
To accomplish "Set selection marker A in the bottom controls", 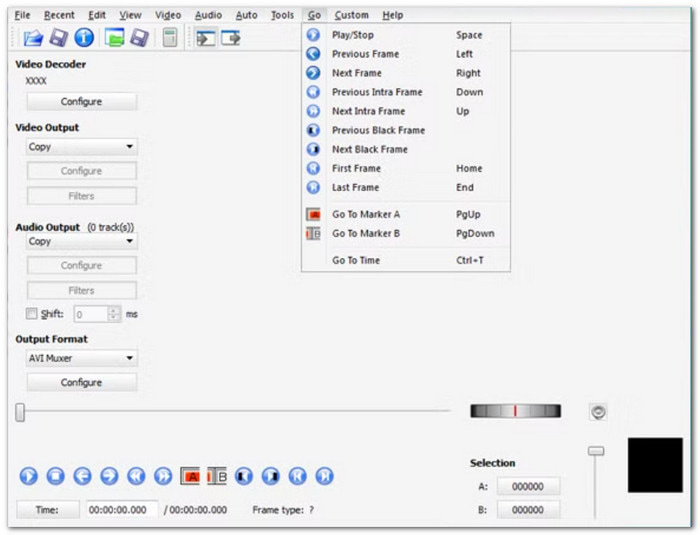I will click(x=190, y=476).
